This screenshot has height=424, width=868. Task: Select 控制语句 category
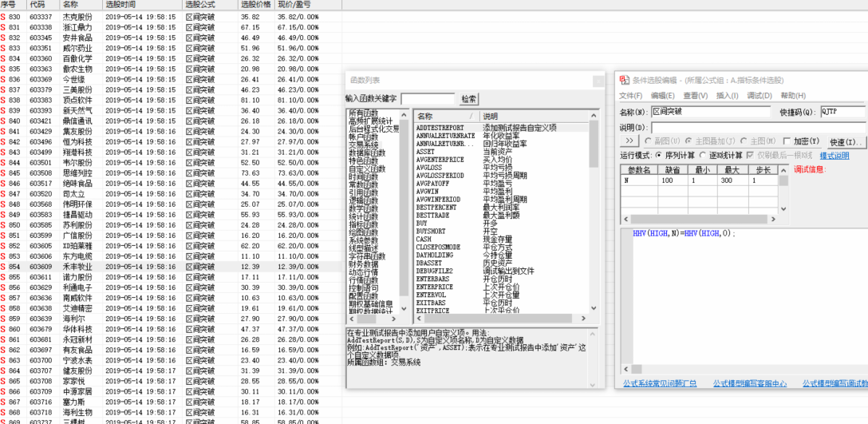[363, 288]
